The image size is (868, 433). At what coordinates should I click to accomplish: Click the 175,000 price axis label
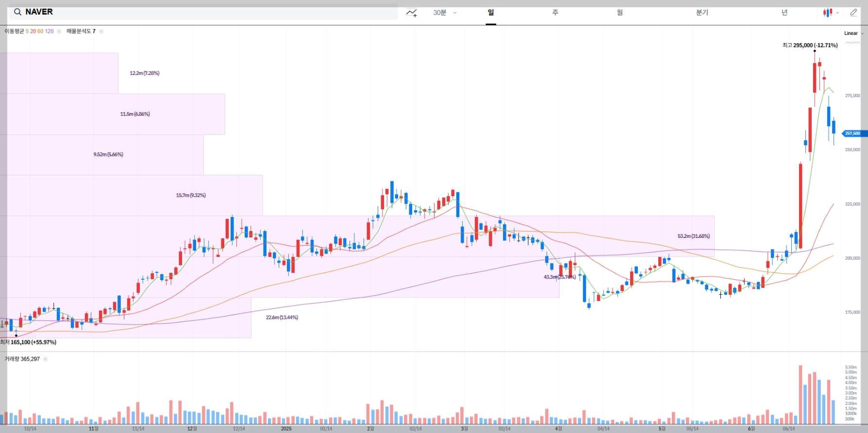(x=852, y=312)
